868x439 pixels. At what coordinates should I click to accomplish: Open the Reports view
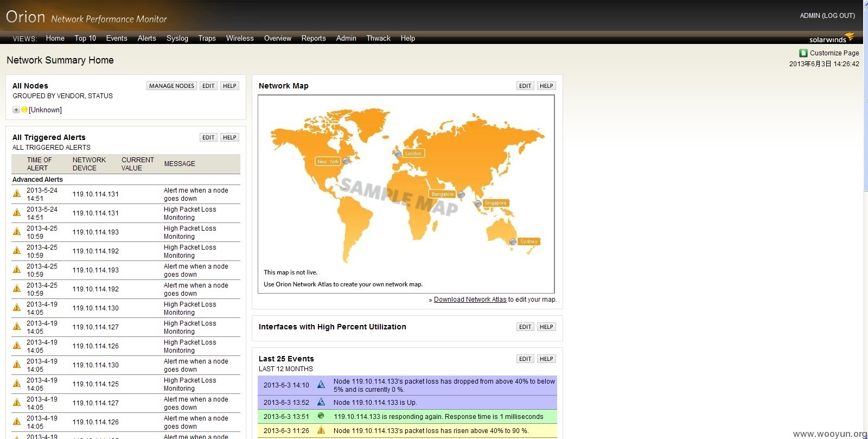click(314, 39)
